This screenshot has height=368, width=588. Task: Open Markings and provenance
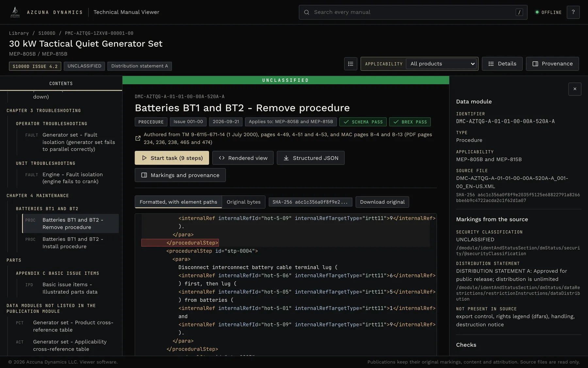click(180, 175)
